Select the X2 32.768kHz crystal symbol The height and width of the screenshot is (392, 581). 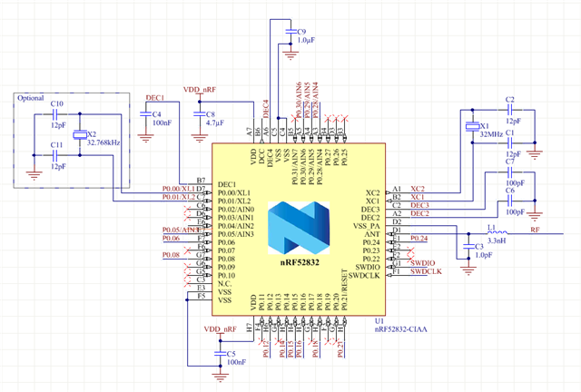80,134
